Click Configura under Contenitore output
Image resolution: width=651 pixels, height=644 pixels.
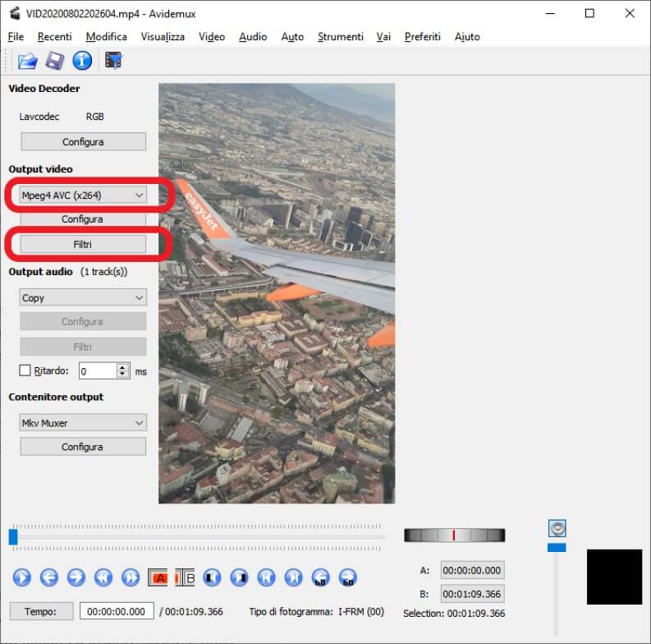(x=83, y=447)
